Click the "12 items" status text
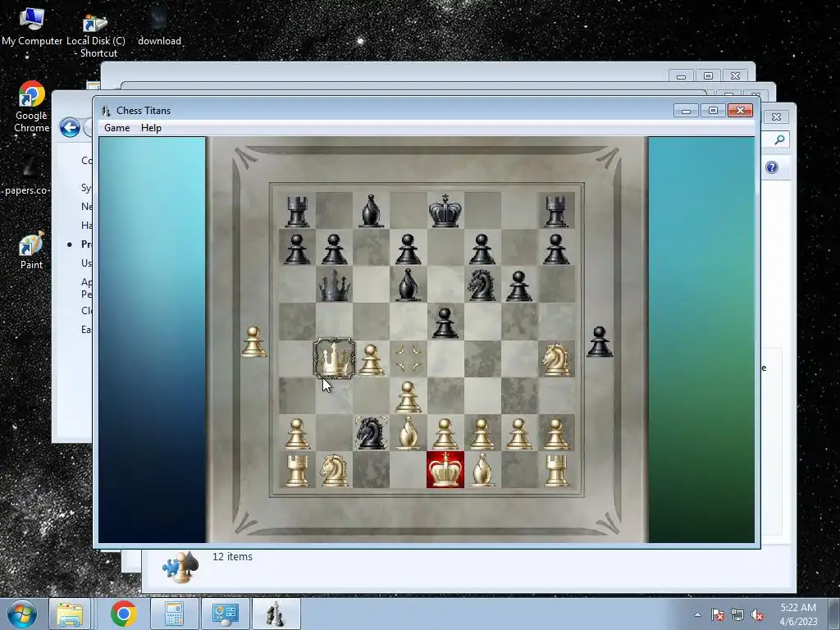This screenshot has height=630, width=840. tap(232, 557)
